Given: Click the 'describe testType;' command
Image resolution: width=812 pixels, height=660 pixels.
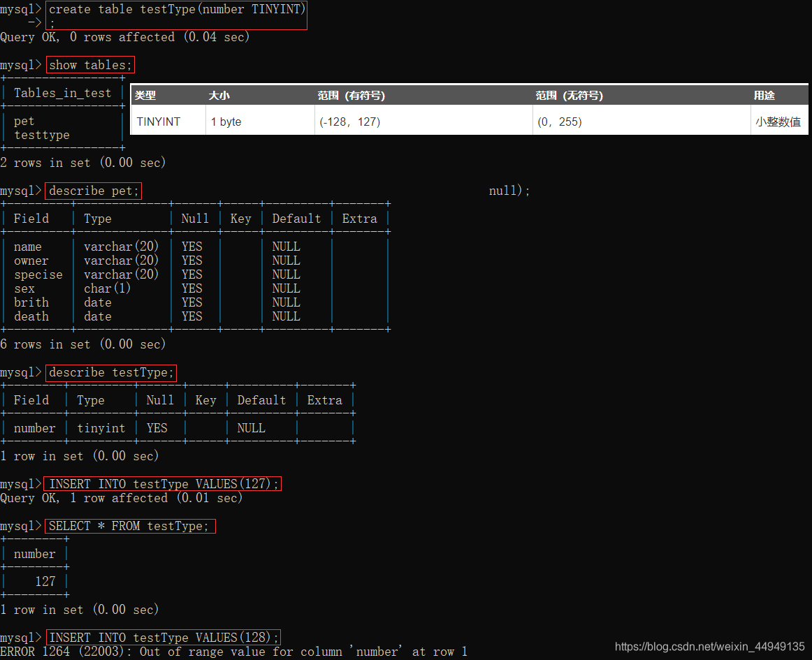Looking at the screenshot, I should (111, 372).
